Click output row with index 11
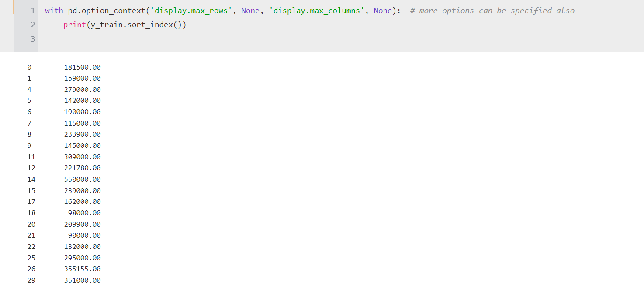The image size is (644, 287). (x=31, y=157)
